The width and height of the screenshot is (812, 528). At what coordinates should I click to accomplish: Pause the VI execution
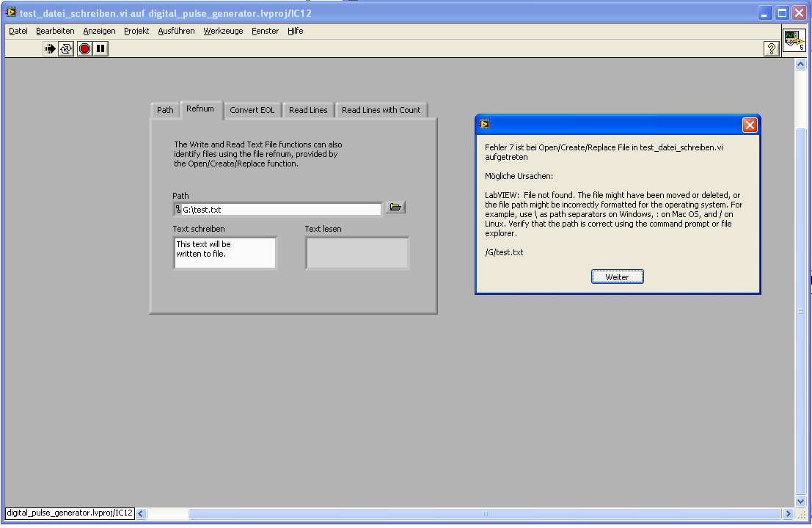tap(100, 48)
